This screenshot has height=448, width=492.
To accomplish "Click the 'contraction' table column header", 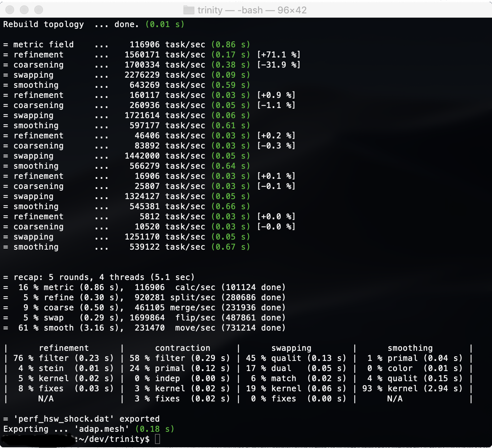I will (x=182, y=348).
